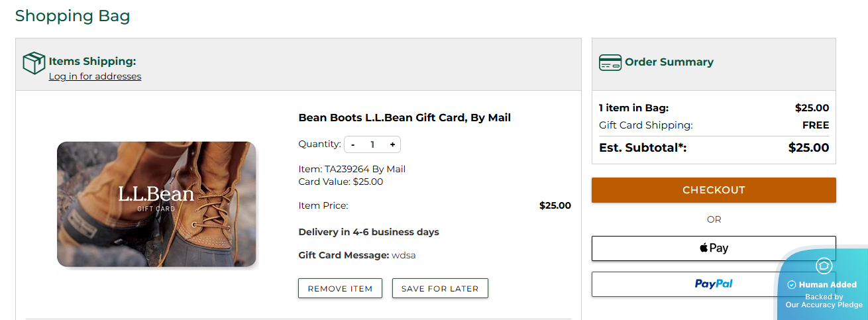Click the Bean Boots Gift Card title
The image size is (868, 320).
pyautogui.click(x=405, y=118)
